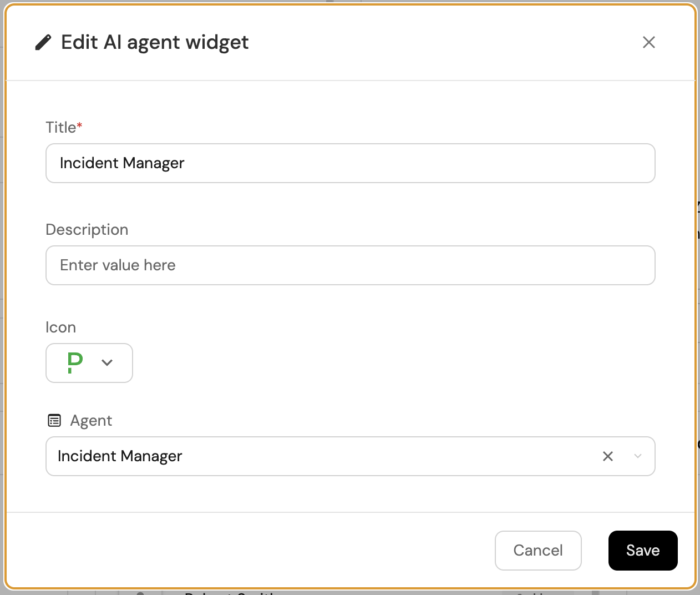Click the red required asterisk by Title
Screen dimensions: 700x595
click(80, 126)
